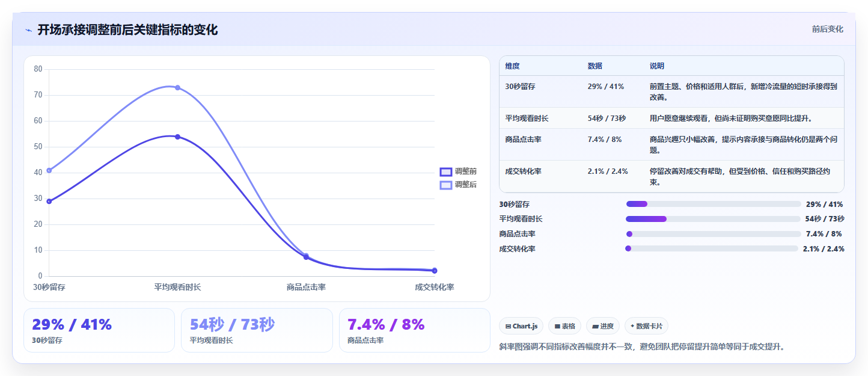Click the chart footnote starting 斜率图强调
The height and width of the screenshot is (376, 868).
(642, 347)
